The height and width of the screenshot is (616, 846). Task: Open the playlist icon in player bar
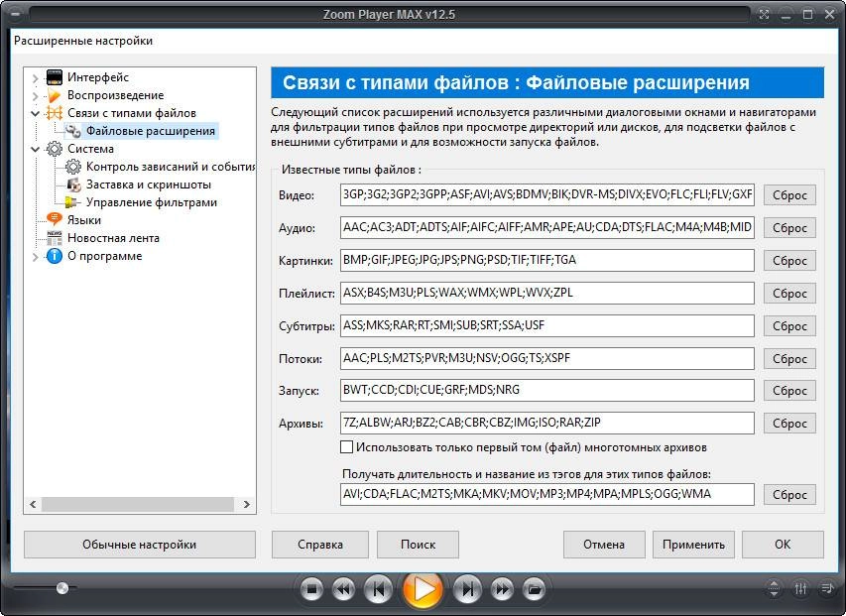tap(826, 588)
